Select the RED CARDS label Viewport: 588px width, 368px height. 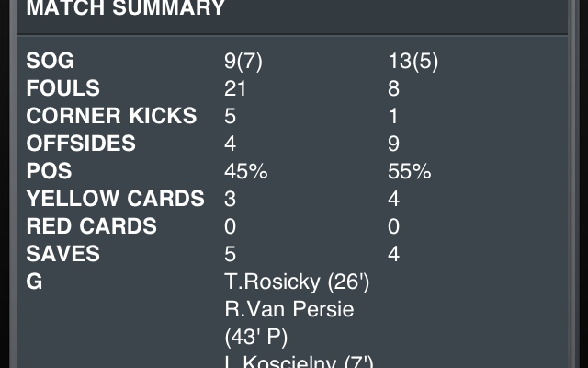pyautogui.click(x=91, y=226)
